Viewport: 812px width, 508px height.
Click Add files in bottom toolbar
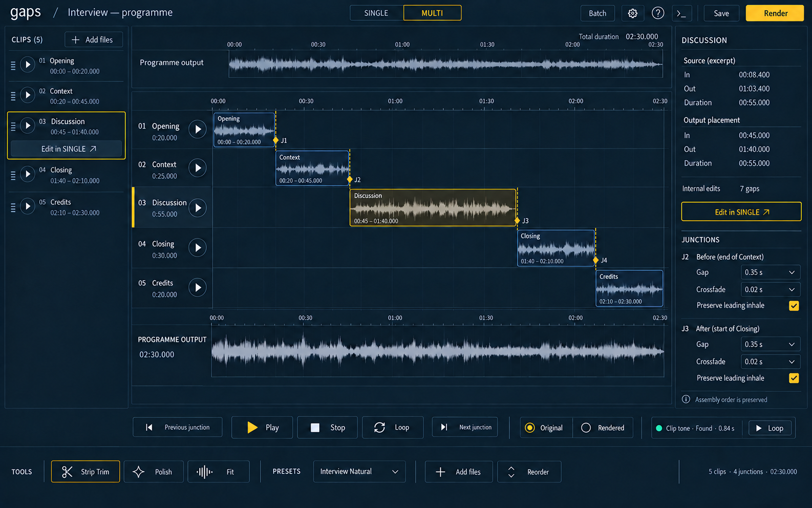(x=459, y=472)
